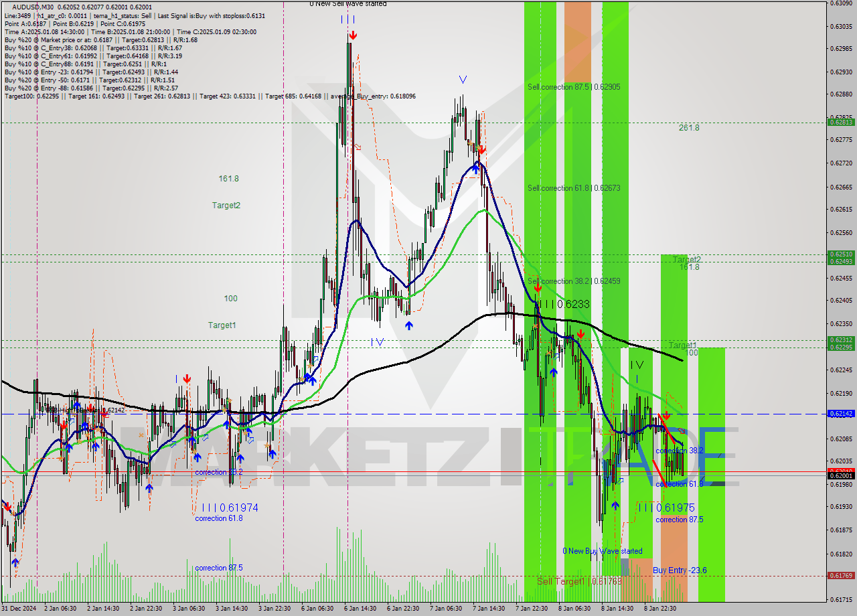This screenshot has width=857, height=616.
Task: Click the current price tag 0.62001
Action: click(x=841, y=475)
